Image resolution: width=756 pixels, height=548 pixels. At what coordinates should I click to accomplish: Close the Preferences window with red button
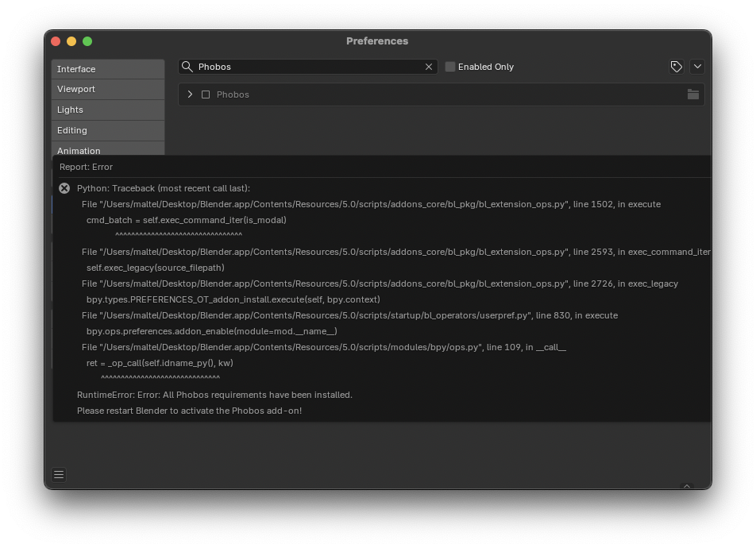point(56,41)
